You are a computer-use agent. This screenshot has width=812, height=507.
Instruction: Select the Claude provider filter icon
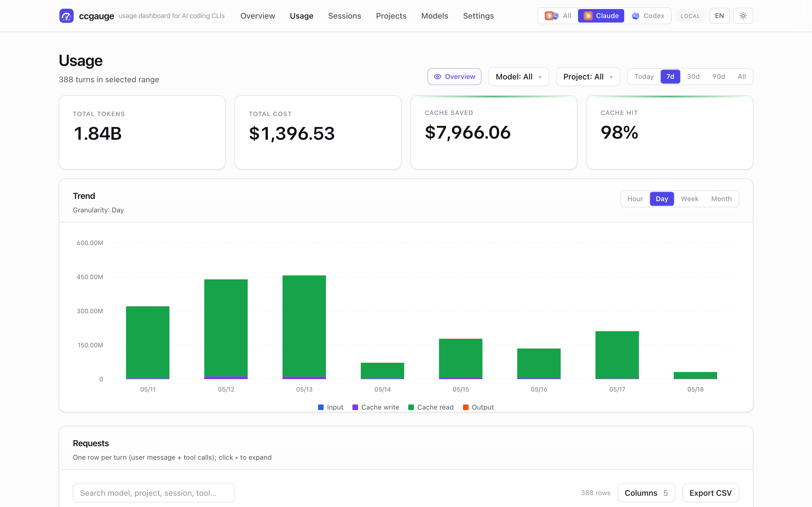click(588, 16)
